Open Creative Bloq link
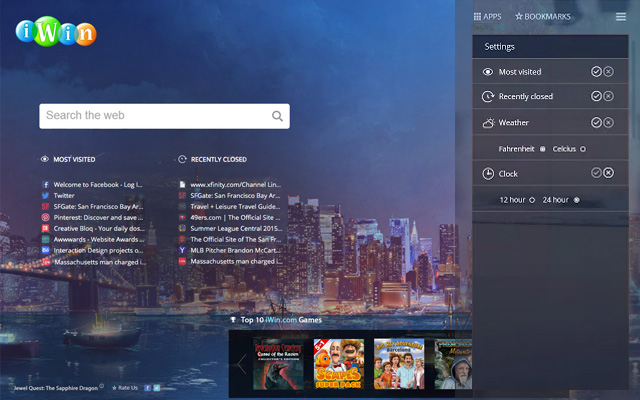 point(99,229)
